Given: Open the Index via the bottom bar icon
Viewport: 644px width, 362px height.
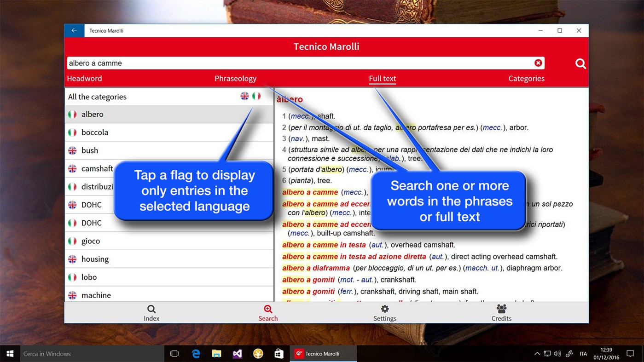Looking at the screenshot, I should coord(151,312).
